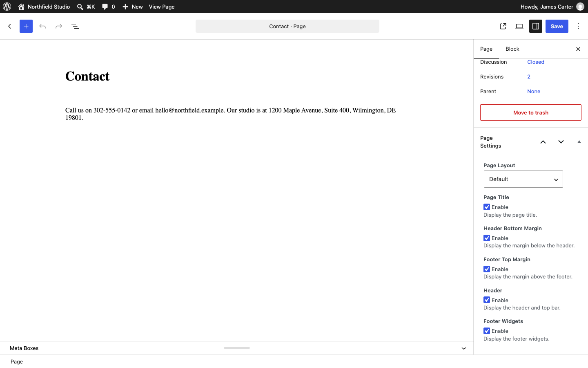Open the page in a new tab
588x368 pixels.
[x=503, y=26]
